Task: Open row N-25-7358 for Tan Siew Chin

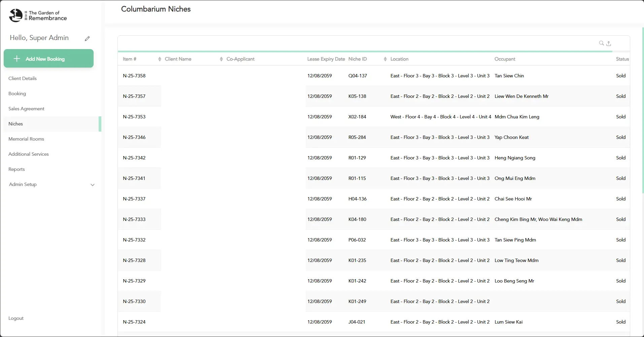Action: click(x=134, y=76)
